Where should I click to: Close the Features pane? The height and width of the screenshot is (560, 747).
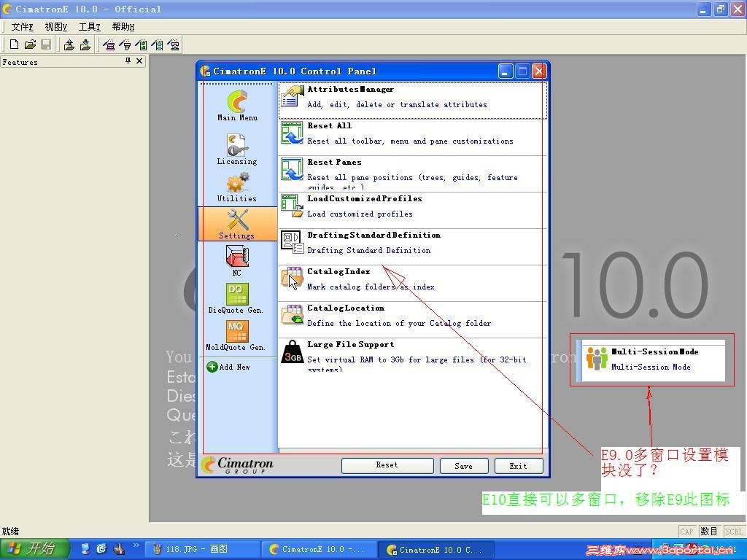(x=139, y=61)
